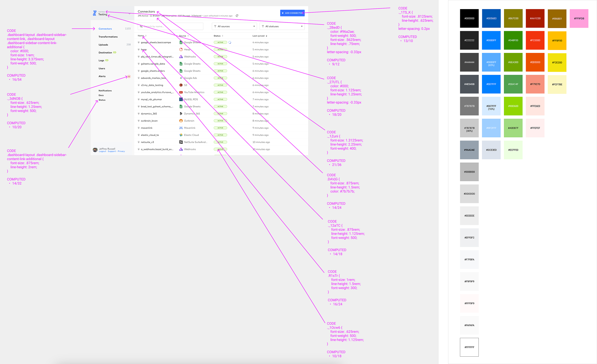Open Notifications in the sidebar
This screenshot has height=364, width=597.
click(105, 91)
